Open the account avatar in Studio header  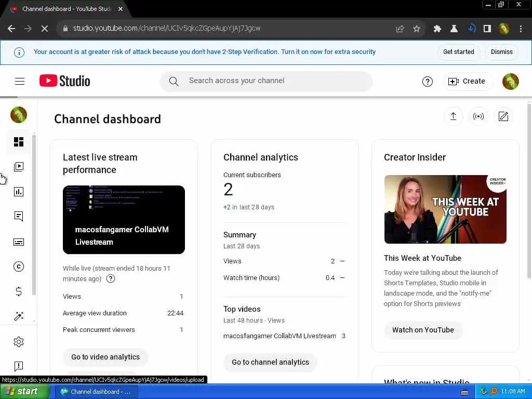click(510, 82)
